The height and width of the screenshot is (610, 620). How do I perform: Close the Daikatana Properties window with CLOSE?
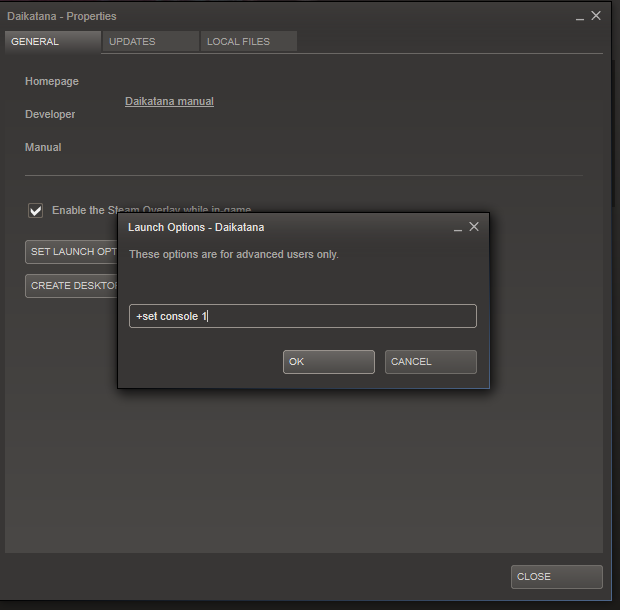click(557, 577)
